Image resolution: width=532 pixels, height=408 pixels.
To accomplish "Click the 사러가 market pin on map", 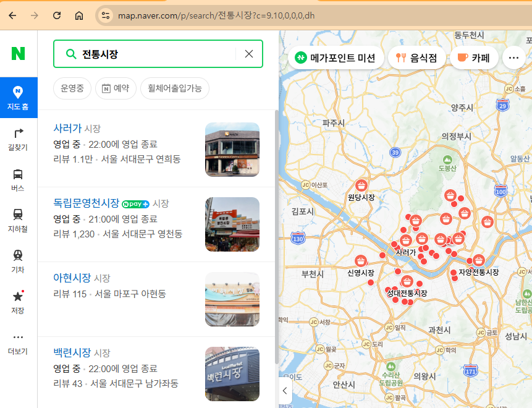I will coord(406,240).
